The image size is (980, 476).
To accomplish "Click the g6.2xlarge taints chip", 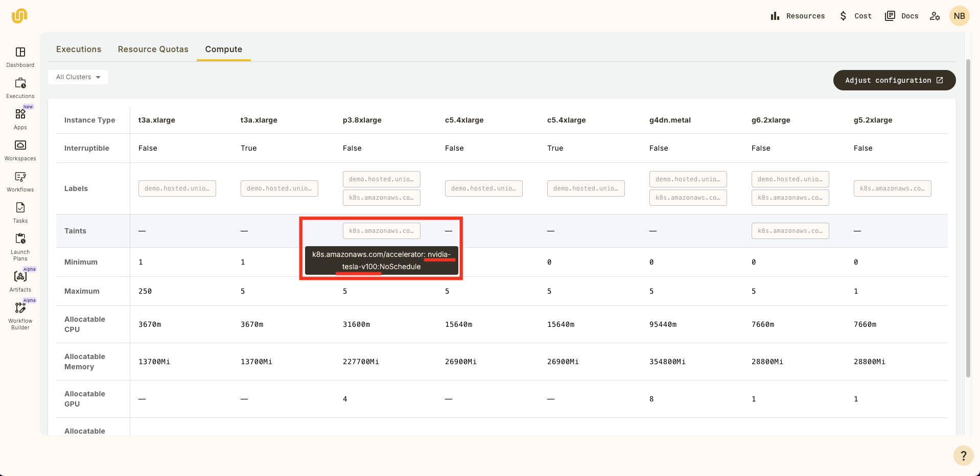I will [790, 231].
